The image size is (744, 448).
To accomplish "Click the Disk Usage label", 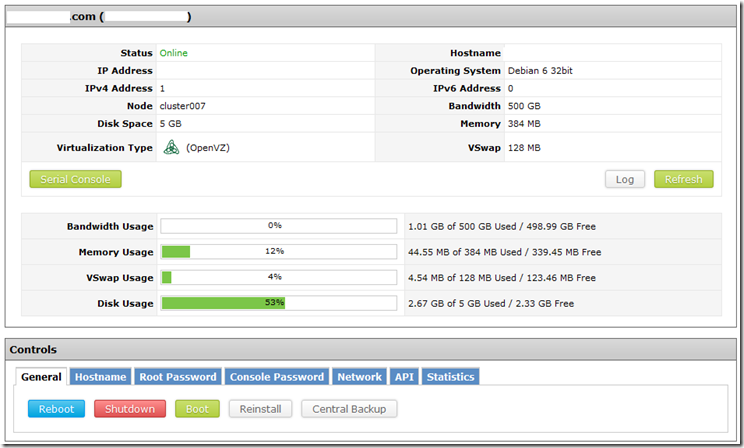I will click(126, 303).
